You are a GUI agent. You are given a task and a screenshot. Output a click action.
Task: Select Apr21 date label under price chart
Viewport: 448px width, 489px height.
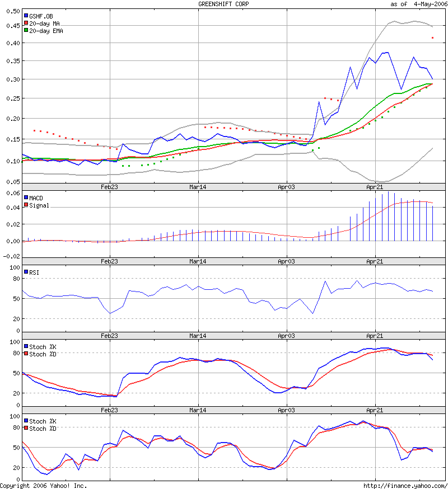375,187
